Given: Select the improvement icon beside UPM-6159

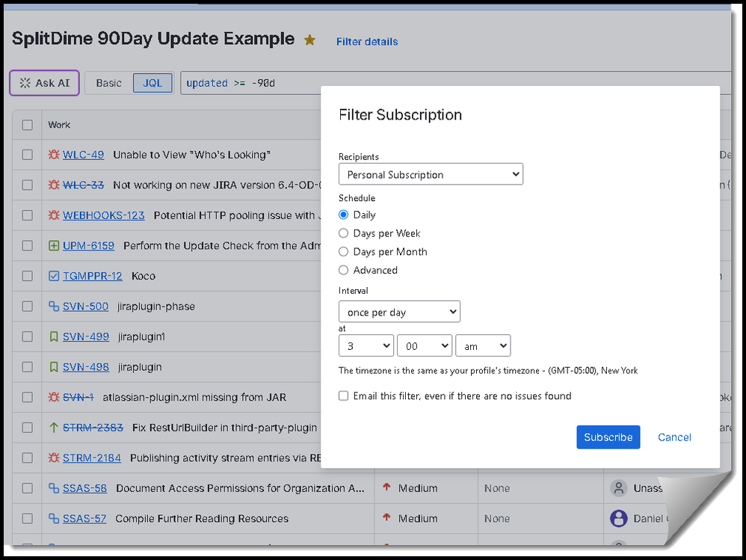Looking at the screenshot, I should (55, 245).
